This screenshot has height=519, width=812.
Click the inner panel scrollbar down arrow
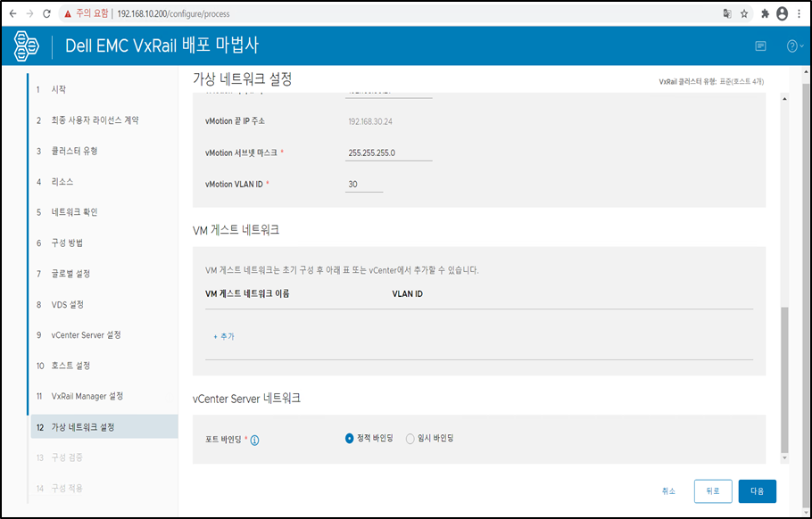click(x=784, y=458)
